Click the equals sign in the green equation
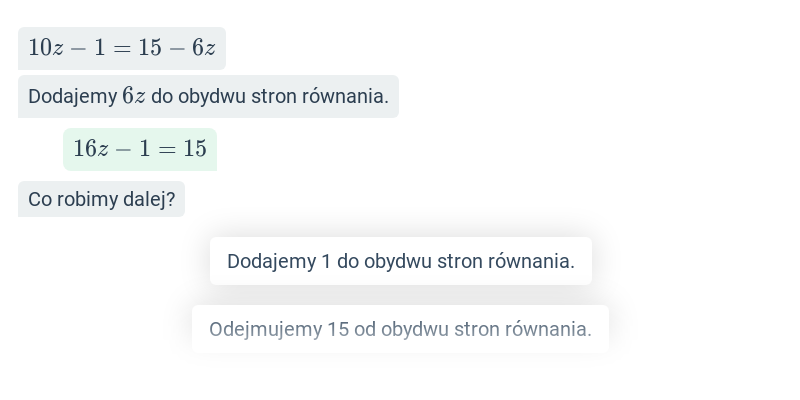The height and width of the screenshot is (400, 800). [x=167, y=149]
